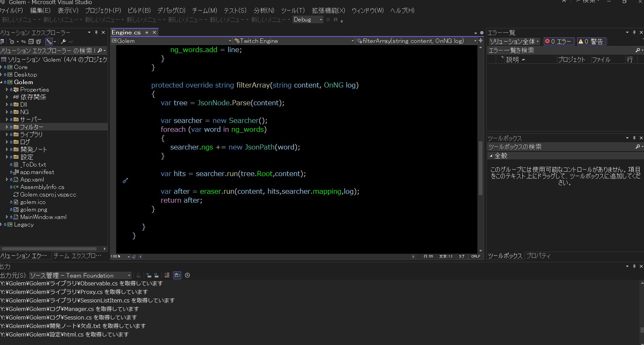Switch to プロパティ tab
644x345 pixels.
(538, 256)
